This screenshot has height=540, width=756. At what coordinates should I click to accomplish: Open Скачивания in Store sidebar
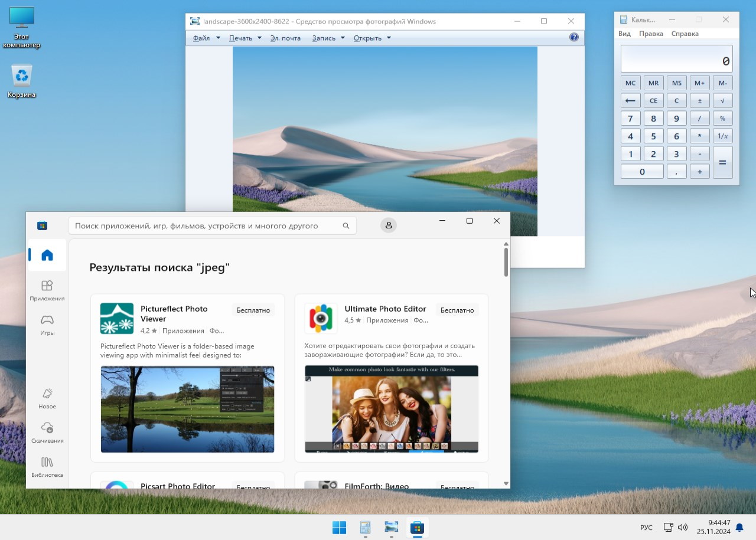[47, 431]
